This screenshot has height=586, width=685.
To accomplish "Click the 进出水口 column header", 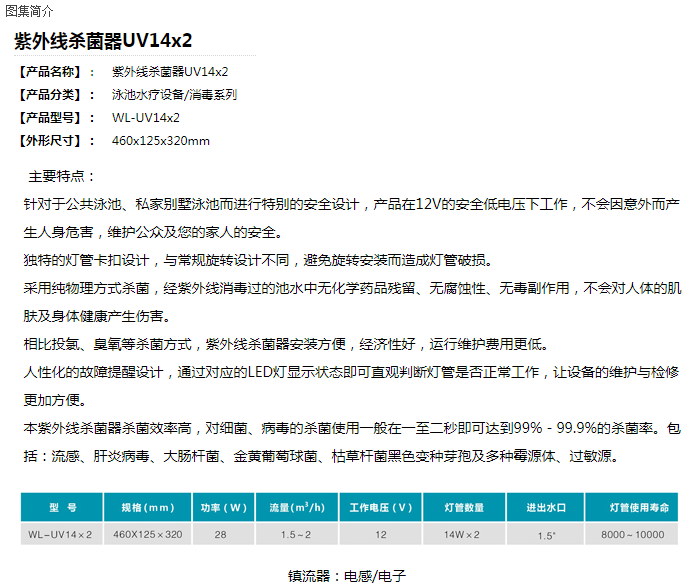I will pos(546,508).
